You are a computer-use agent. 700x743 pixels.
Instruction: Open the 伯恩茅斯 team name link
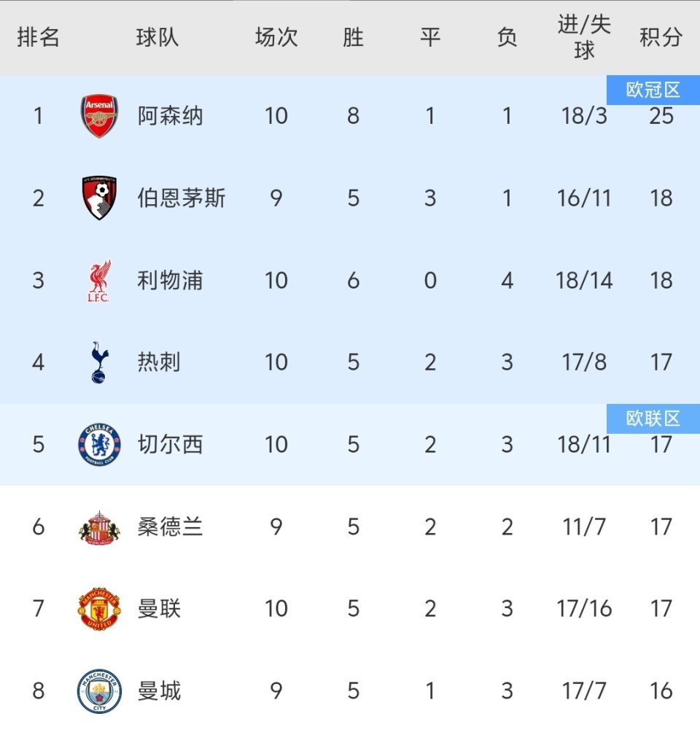pos(181,198)
